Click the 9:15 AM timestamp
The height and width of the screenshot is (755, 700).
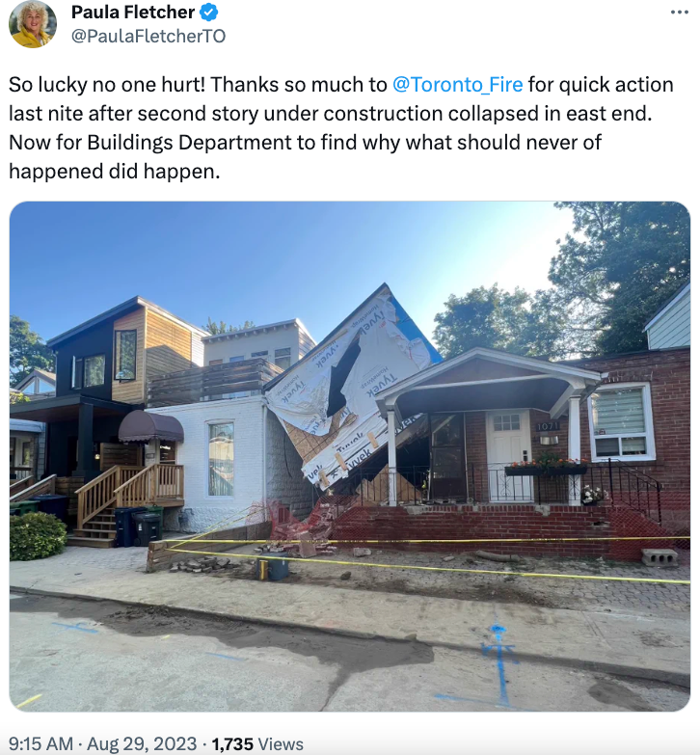point(40,743)
